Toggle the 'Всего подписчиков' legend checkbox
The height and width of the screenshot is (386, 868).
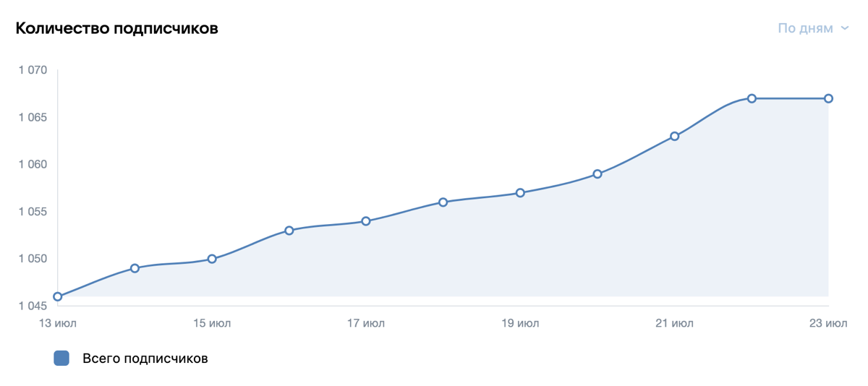61,358
